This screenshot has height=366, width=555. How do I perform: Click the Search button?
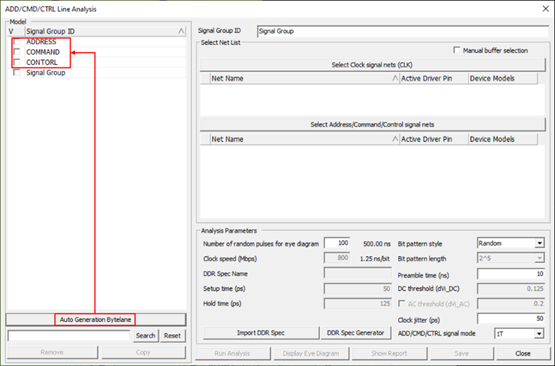(x=145, y=336)
